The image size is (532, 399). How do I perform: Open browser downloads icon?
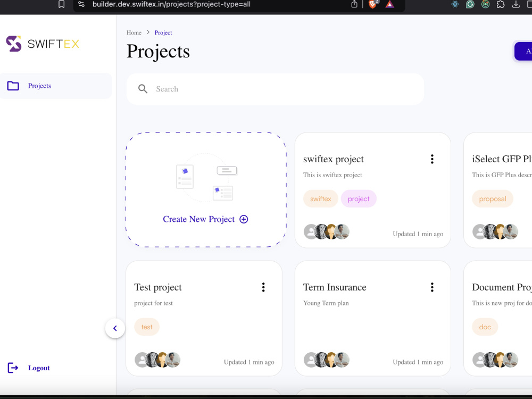(516, 4)
